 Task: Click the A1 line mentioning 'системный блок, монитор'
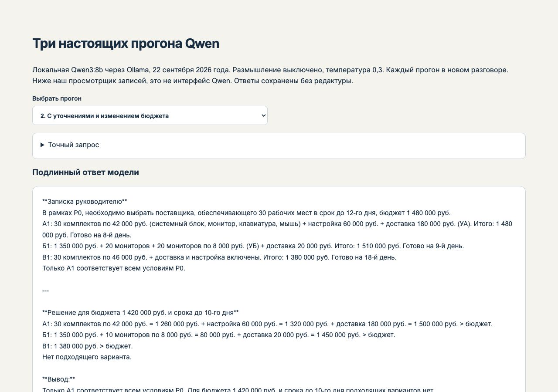click(x=277, y=230)
